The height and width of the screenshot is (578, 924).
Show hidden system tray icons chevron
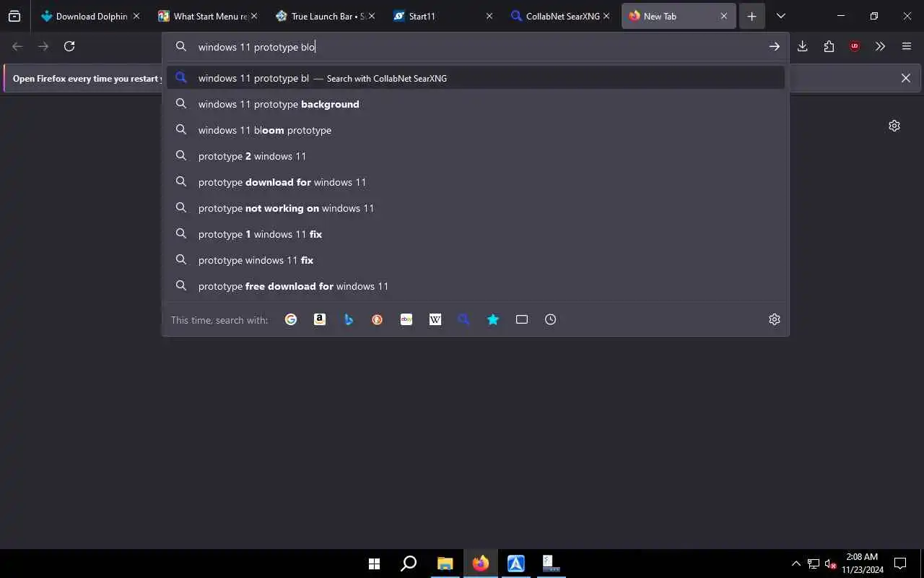[x=796, y=564]
